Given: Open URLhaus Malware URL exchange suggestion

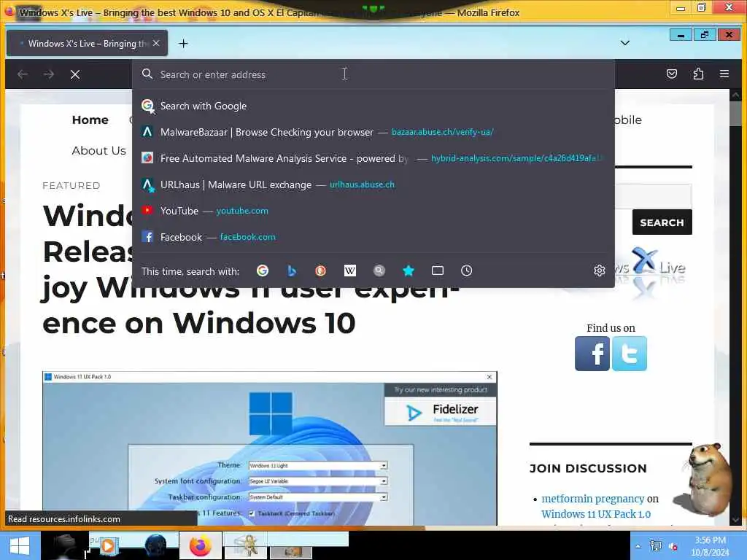Looking at the screenshot, I should 373,184.
